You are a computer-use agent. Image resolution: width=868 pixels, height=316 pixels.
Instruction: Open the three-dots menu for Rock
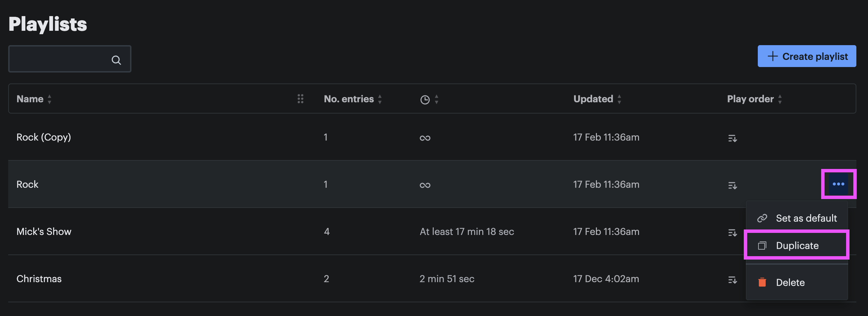838,184
